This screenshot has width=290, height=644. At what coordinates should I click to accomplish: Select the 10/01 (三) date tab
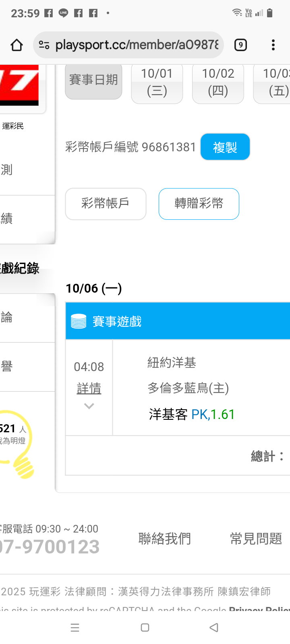157,83
